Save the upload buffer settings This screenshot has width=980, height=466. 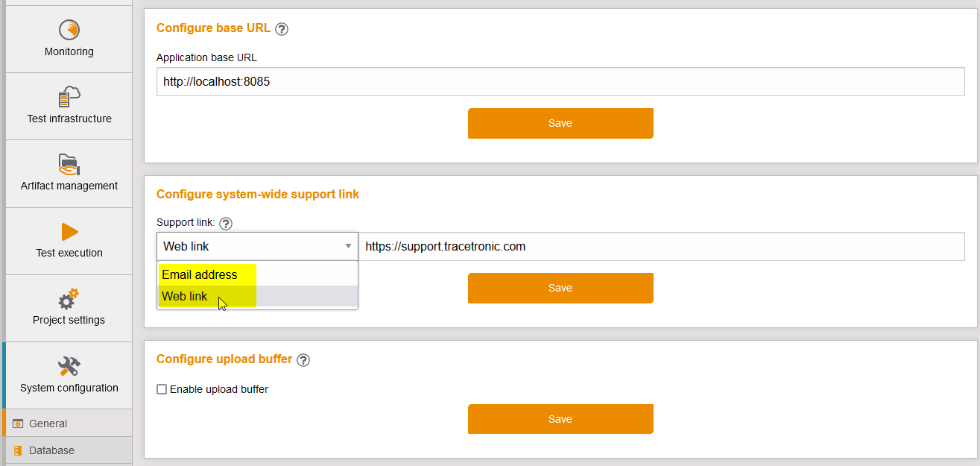tap(560, 418)
